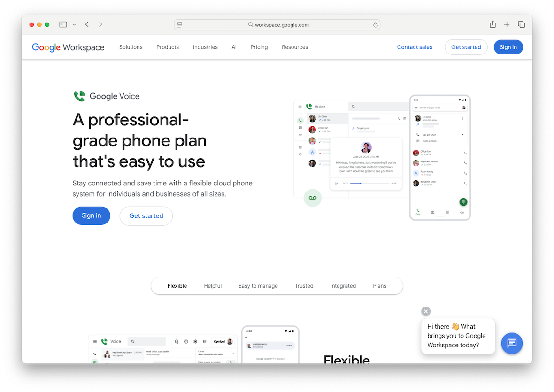554x392 pixels.
Task: Click the header Sign in button
Action: tap(508, 47)
